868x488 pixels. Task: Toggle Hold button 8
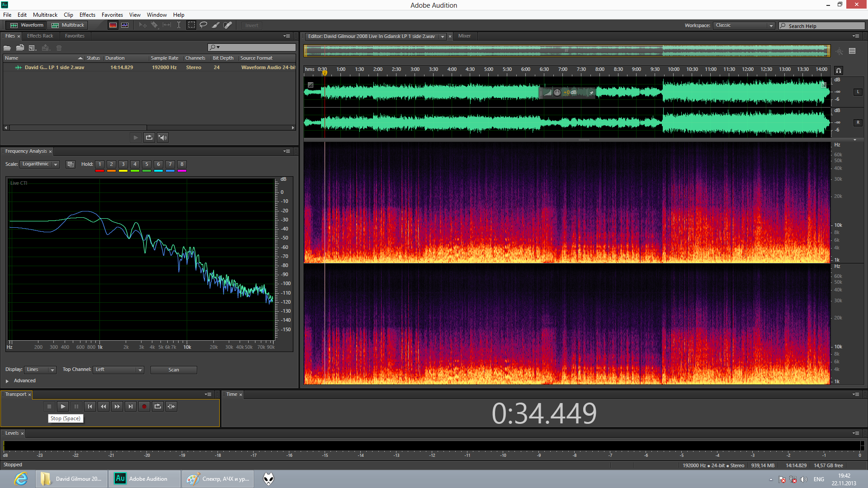(x=182, y=164)
